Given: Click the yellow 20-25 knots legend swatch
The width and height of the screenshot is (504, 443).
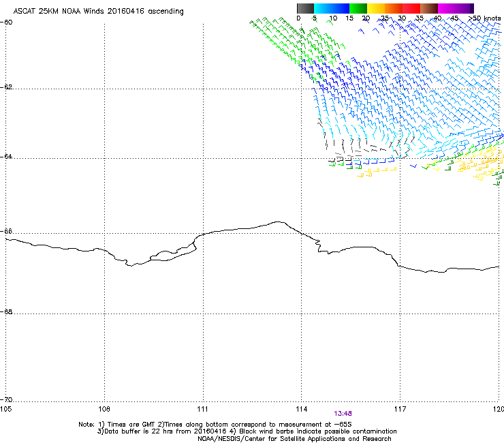Looking at the screenshot, I should [376, 8].
